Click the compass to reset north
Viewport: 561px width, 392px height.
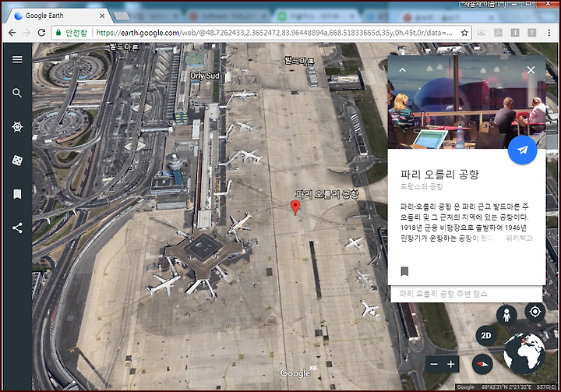point(482,365)
